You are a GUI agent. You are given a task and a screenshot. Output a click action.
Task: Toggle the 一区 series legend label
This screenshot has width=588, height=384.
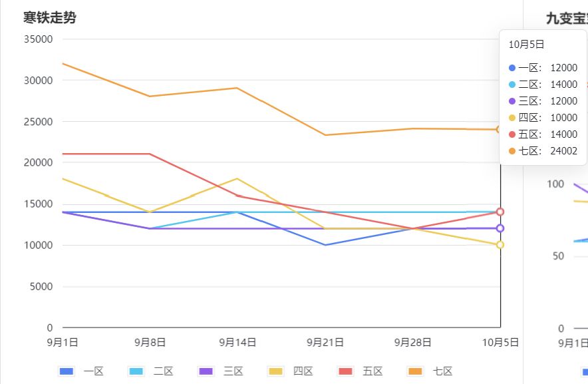93,371
